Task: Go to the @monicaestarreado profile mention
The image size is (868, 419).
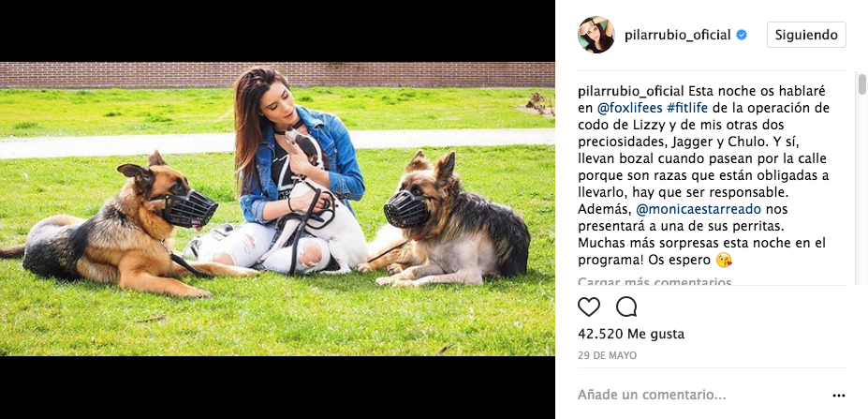Action: click(x=699, y=210)
